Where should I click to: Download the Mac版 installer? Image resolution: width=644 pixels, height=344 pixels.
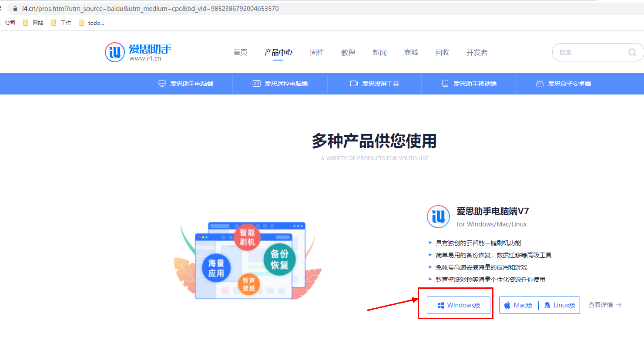(519, 305)
